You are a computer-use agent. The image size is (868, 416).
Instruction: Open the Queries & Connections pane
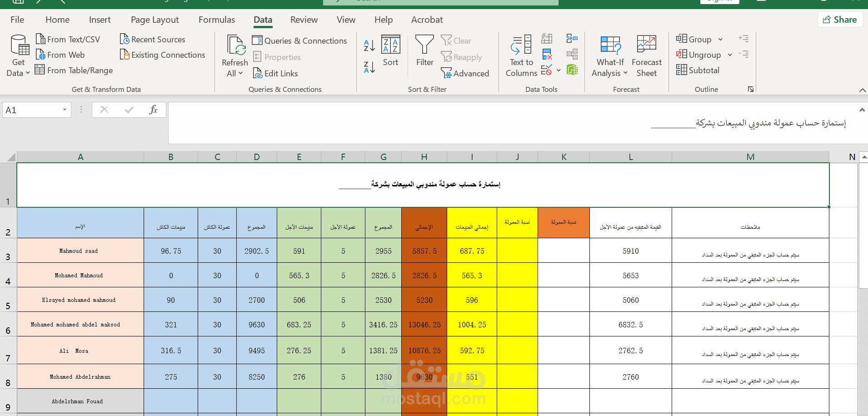299,40
